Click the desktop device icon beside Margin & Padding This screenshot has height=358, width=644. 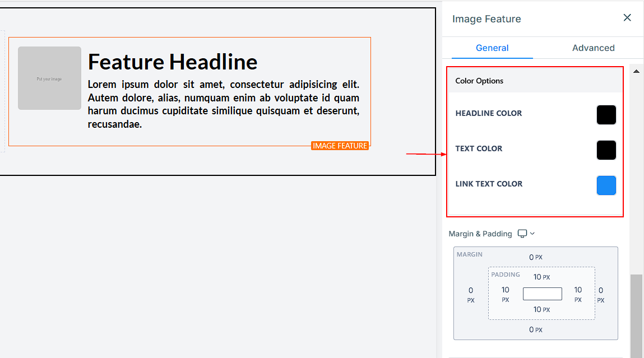522,234
